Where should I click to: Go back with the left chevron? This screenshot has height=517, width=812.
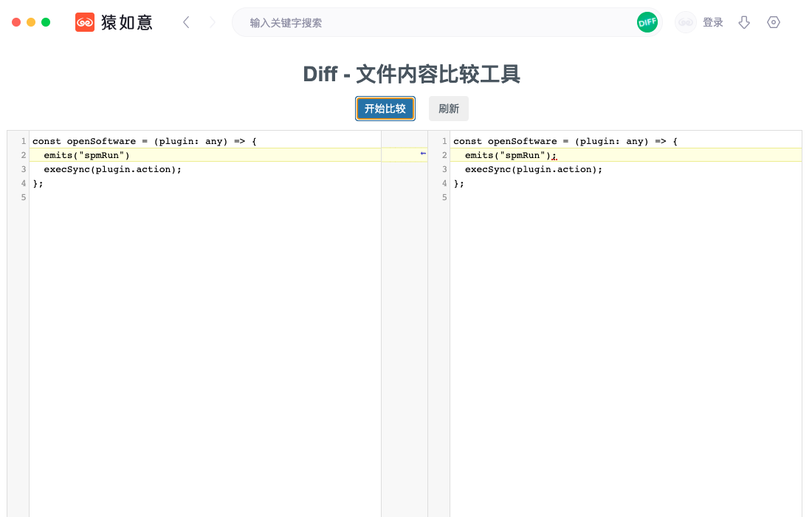click(187, 22)
